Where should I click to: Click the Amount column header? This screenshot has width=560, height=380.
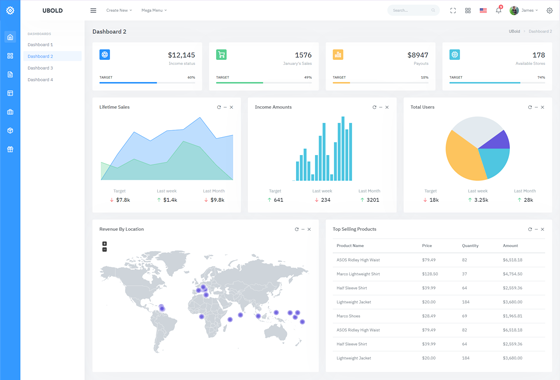[510, 246]
